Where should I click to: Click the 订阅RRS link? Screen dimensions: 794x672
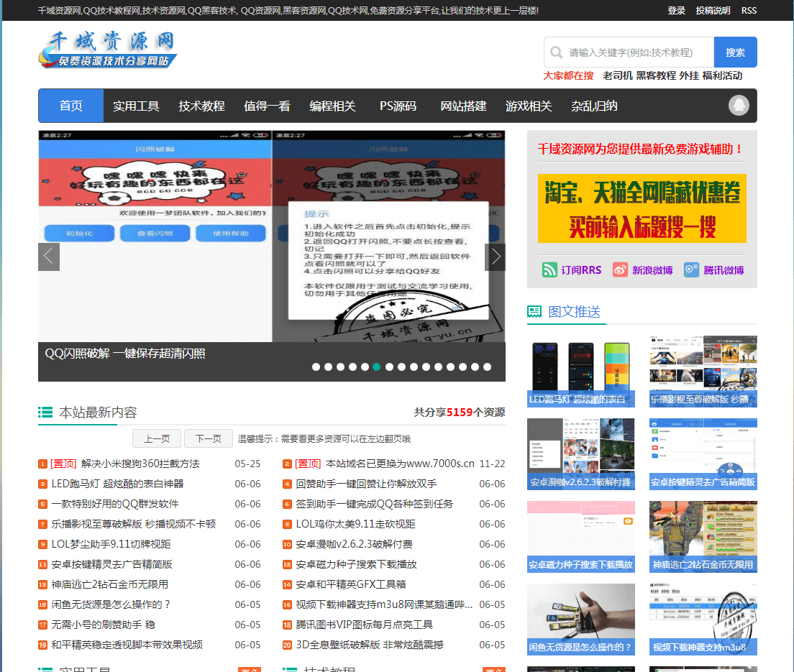581,270
